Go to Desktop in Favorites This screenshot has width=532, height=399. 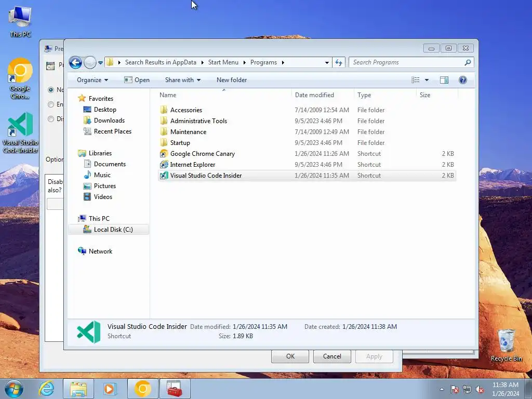105,110
